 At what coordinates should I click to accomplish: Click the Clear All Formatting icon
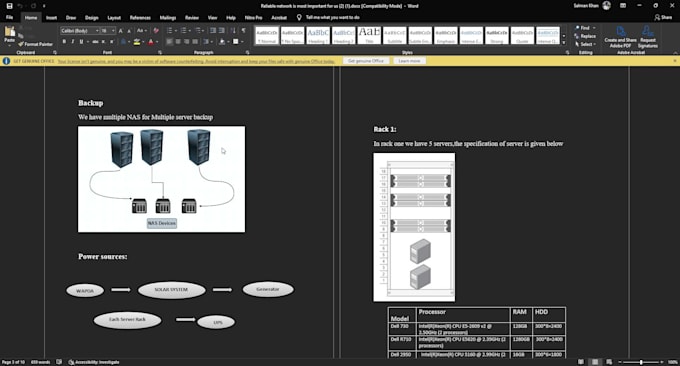point(156,31)
